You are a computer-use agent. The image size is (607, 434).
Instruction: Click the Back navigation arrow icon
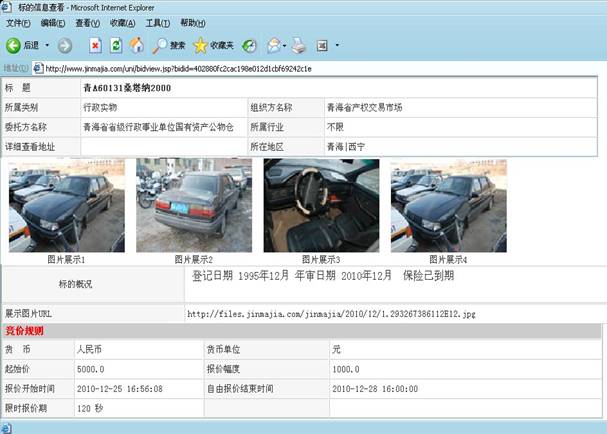13,45
